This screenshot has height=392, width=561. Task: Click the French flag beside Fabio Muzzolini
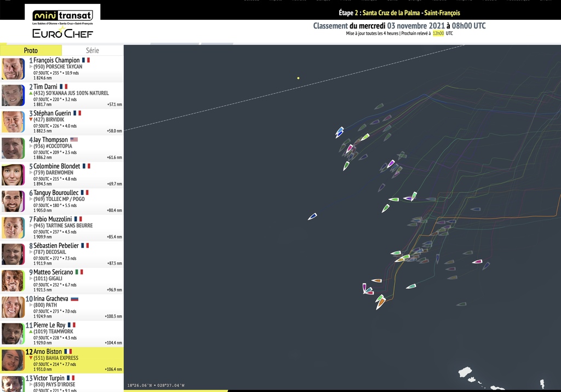pos(78,219)
